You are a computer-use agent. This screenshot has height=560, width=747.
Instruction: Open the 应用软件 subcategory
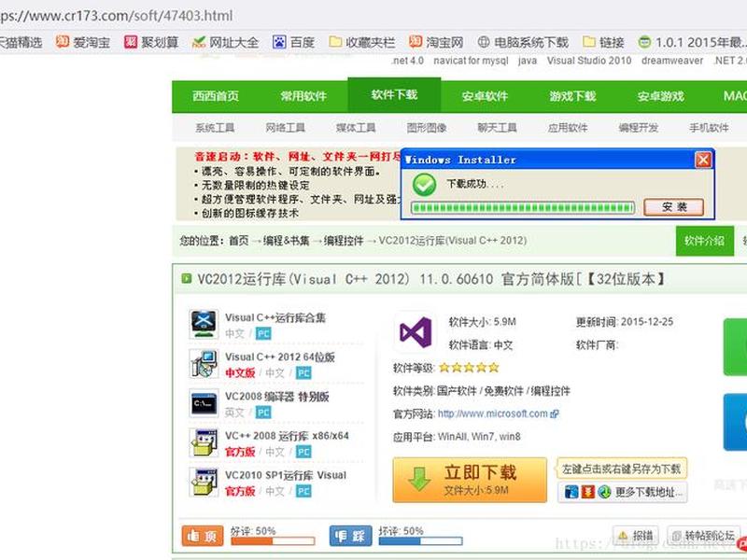[x=568, y=128]
